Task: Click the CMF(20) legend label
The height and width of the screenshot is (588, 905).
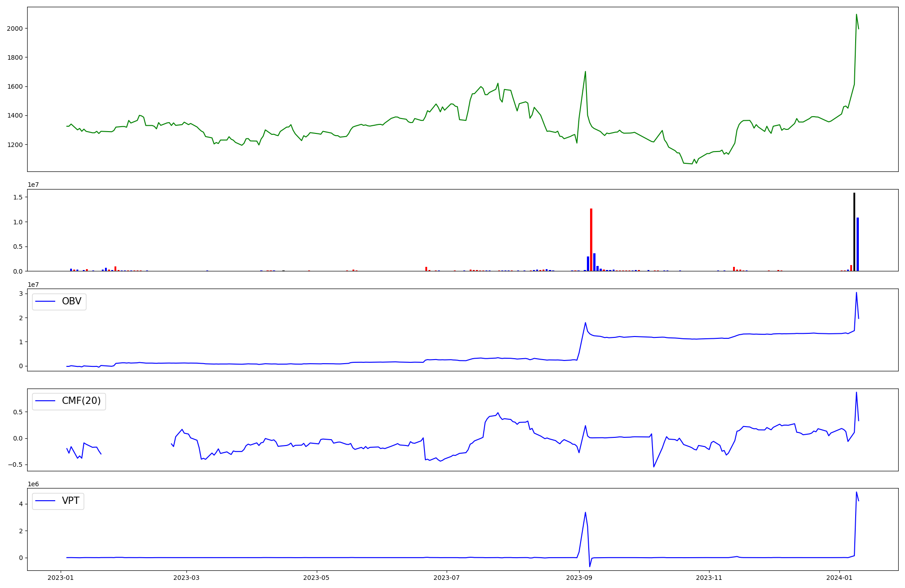Action: 81,402
